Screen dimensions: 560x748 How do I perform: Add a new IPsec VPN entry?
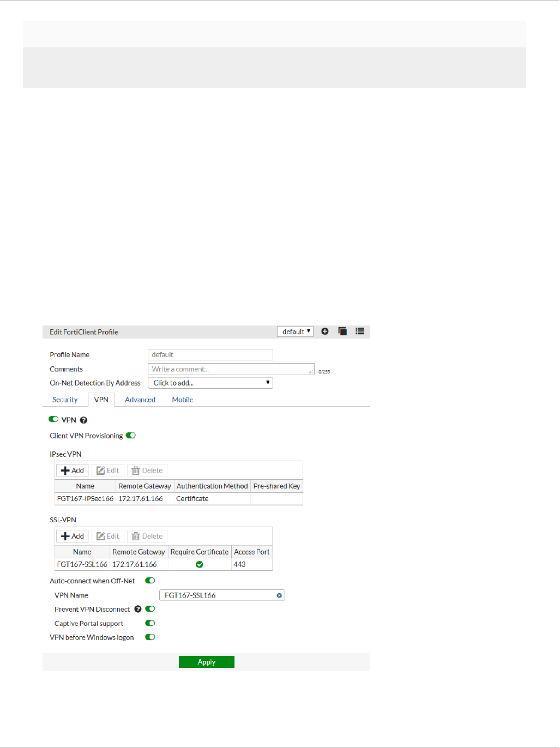pyautogui.click(x=73, y=470)
